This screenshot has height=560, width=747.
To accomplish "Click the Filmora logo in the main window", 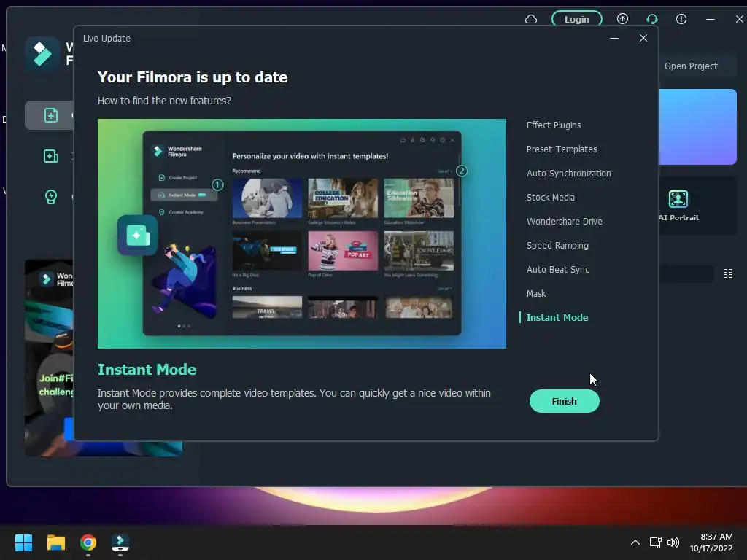I will click(42, 53).
